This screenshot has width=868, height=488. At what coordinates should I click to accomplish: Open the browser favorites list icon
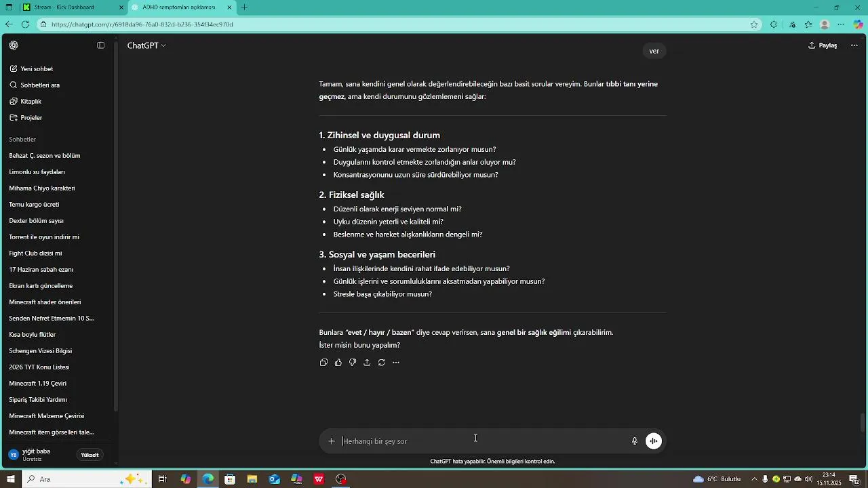pyautogui.click(x=808, y=24)
